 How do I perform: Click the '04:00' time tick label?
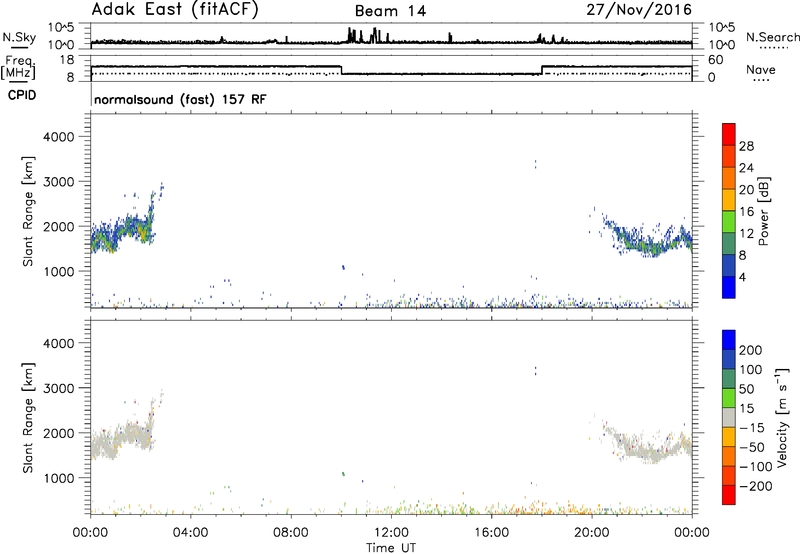click(191, 533)
